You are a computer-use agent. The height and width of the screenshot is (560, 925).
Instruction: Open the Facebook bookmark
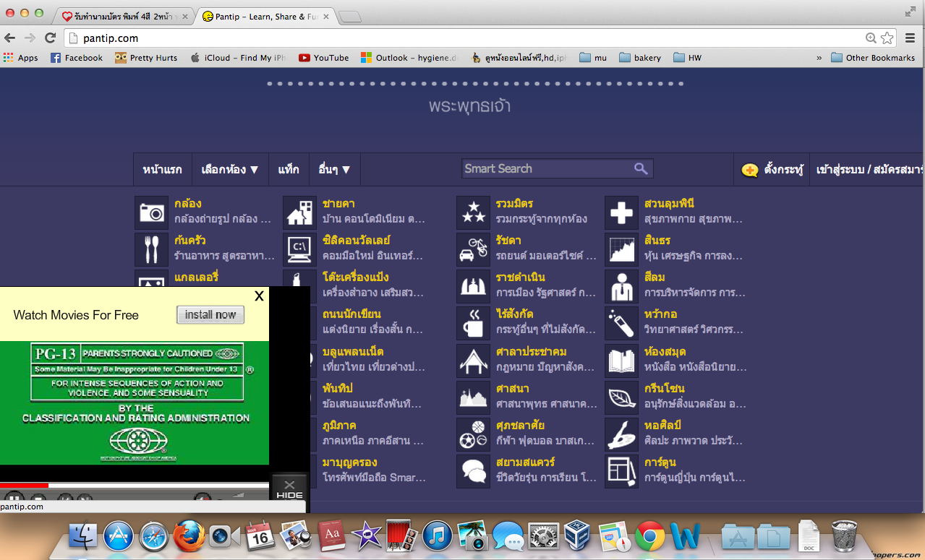coord(77,58)
